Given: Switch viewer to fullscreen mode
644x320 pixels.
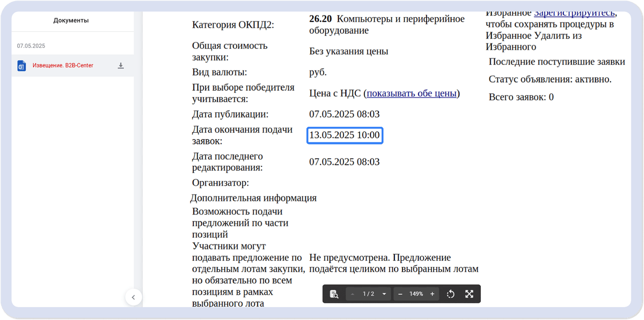Looking at the screenshot, I should [469, 294].
